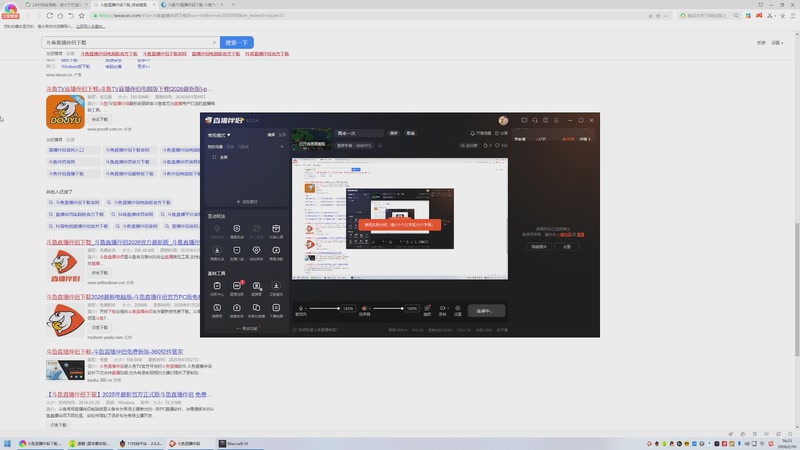This screenshot has height=450, width=800.
Task: Expand the microphone device dropdown arrow
Action: click(306, 308)
